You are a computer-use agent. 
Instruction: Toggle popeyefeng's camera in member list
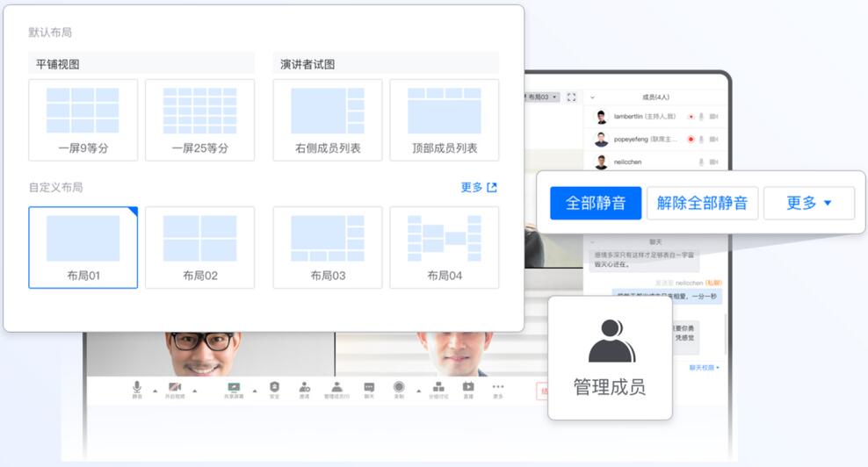click(x=713, y=139)
